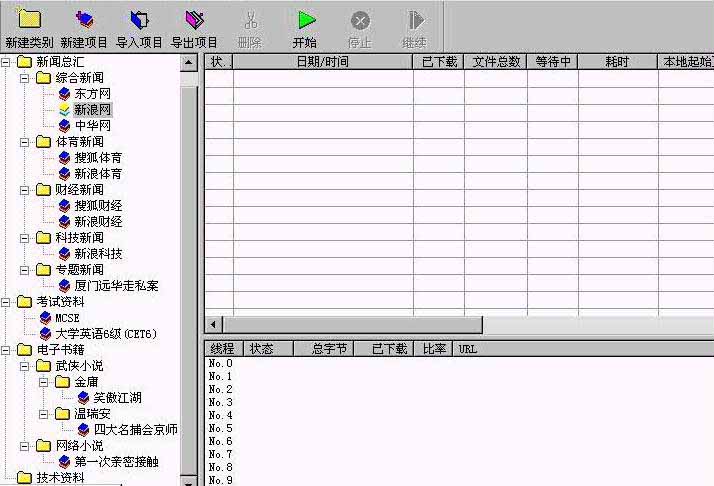
Task: Click the 新建项目 (New Project) toolbar icon
Action: click(84, 20)
